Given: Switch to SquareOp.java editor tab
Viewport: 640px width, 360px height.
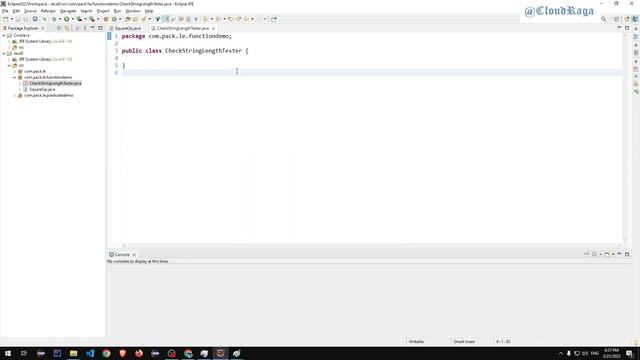Looking at the screenshot, I should click(127, 28).
